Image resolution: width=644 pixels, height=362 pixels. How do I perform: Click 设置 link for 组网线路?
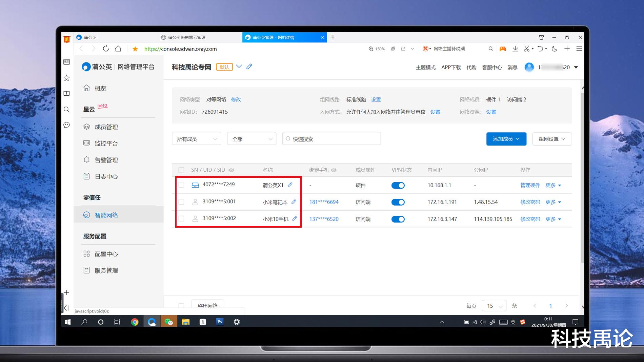tap(376, 99)
